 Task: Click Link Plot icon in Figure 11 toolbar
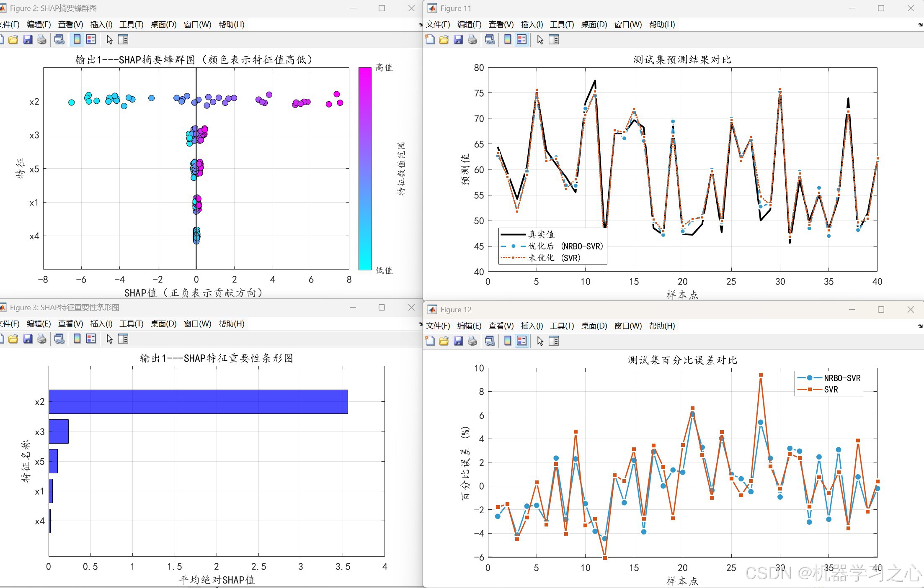[490, 40]
